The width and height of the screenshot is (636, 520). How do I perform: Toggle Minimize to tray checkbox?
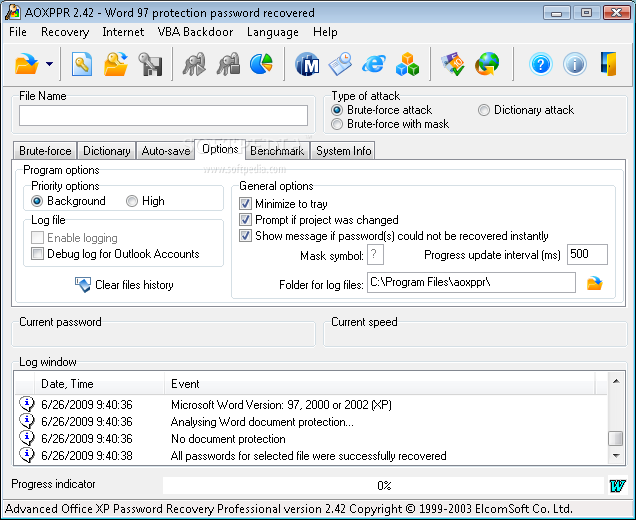click(245, 204)
